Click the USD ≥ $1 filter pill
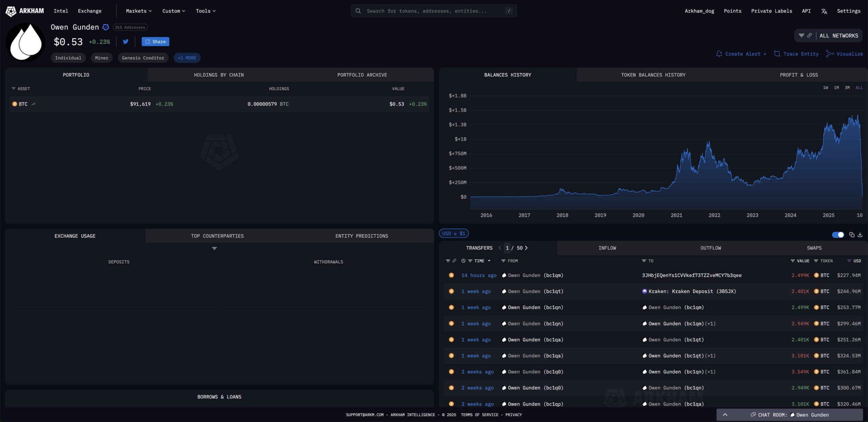Viewport: 868px width, 422px height. click(x=454, y=233)
